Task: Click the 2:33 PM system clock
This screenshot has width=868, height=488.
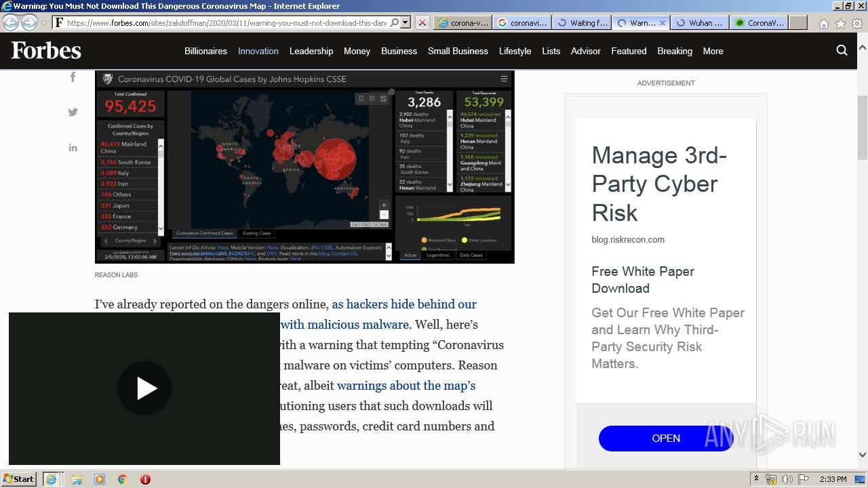Action: click(x=833, y=479)
